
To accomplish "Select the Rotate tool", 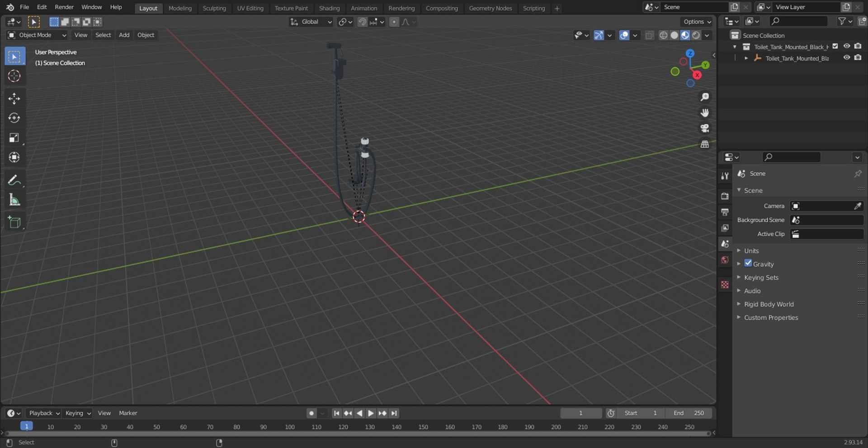I will tap(14, 118).
